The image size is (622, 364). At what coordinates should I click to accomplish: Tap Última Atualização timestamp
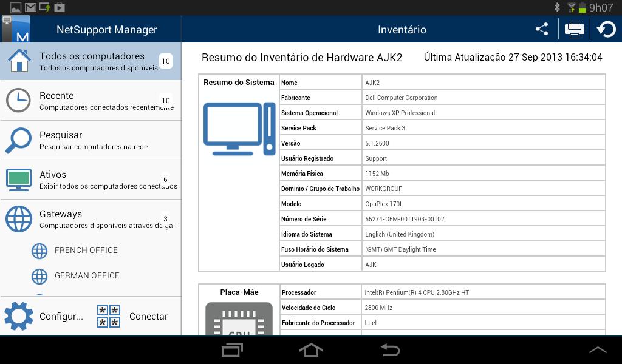(x=513, y=57)
